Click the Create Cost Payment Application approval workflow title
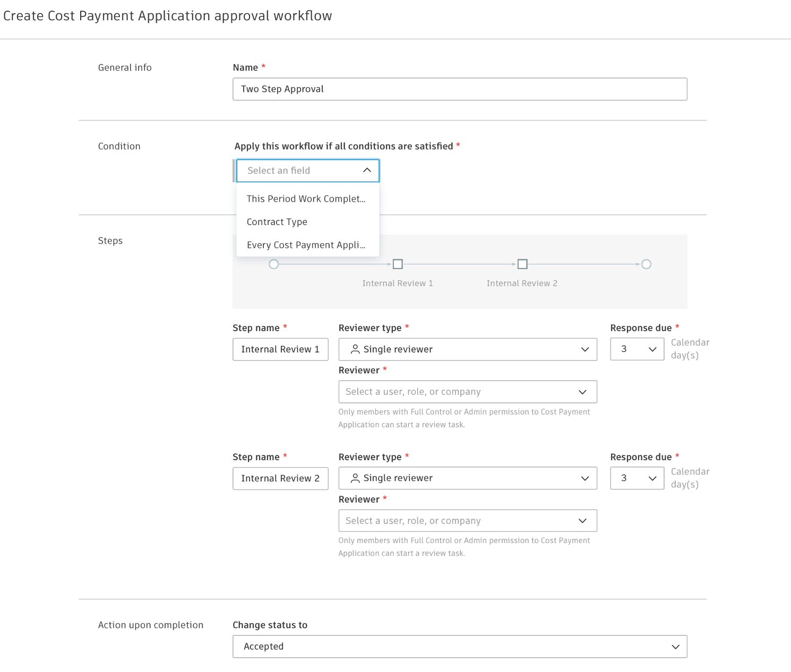Viewport: 791px width, 672px height. coord(168,16)
